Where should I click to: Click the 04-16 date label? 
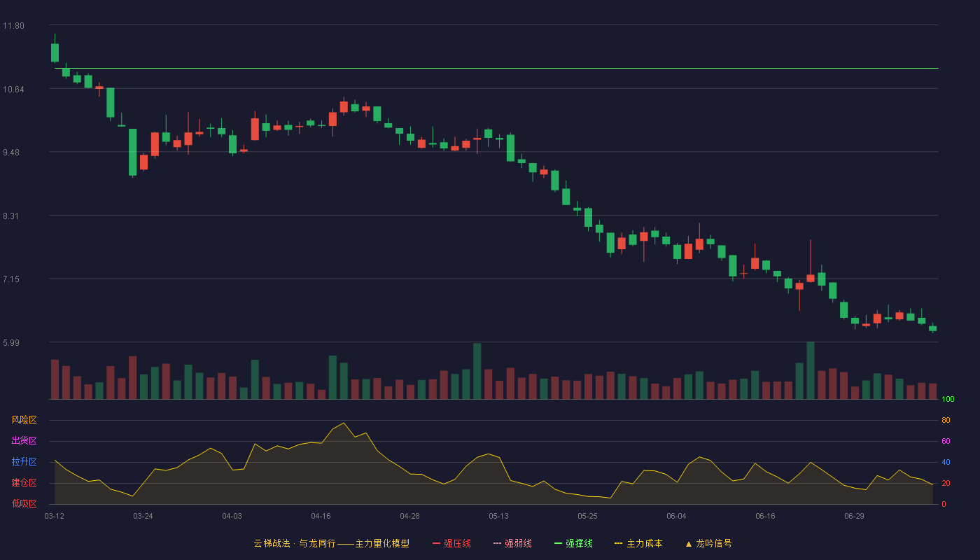321,516
